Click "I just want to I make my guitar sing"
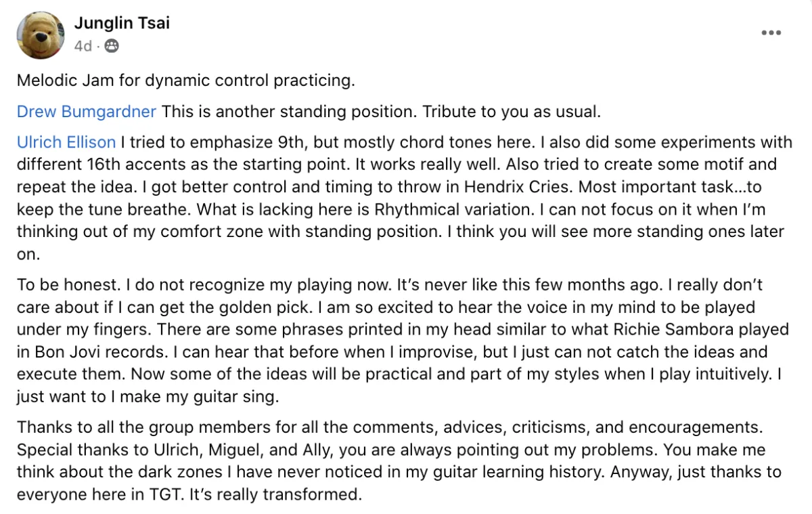This screenshot has height=514, width=812. click(148, 396)
